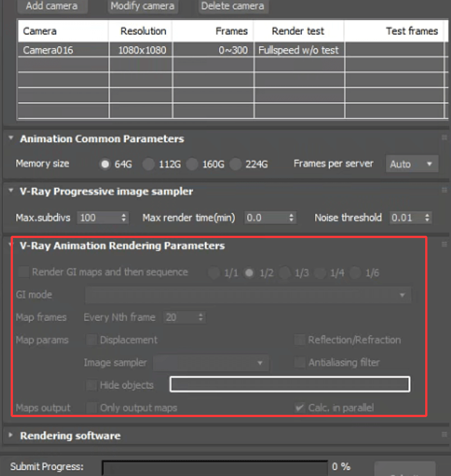Click the Add camera button
The width and height of the screenshot is (451, 476).
(x=52, y=6)
